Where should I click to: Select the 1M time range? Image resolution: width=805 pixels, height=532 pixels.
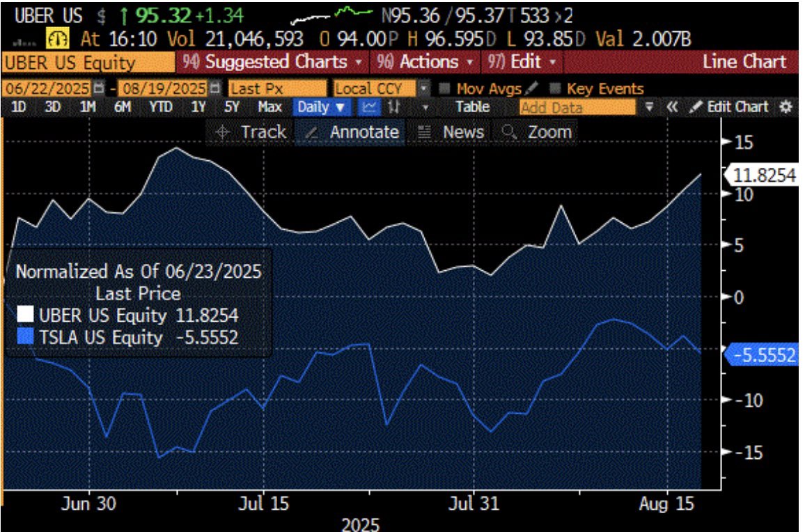88,107
